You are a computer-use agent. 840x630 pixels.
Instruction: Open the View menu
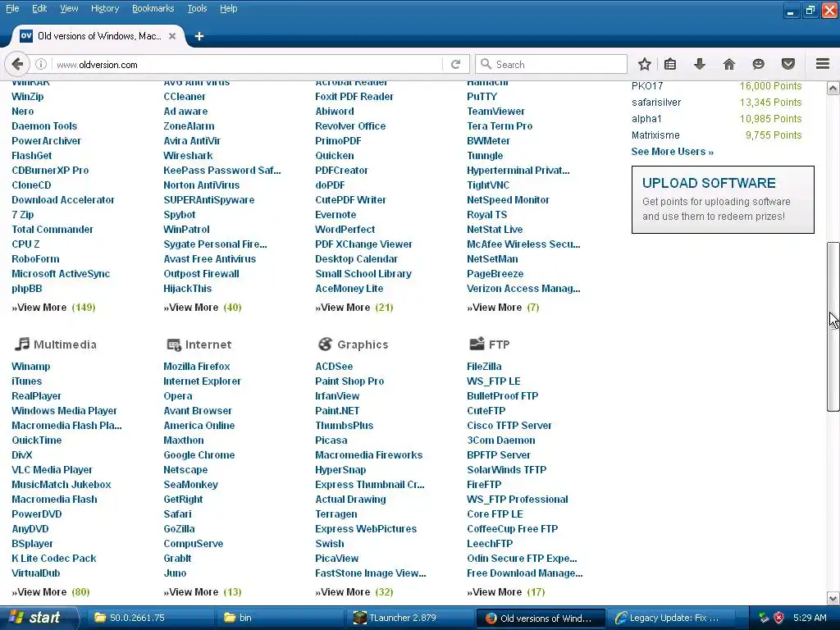(69, 8)
